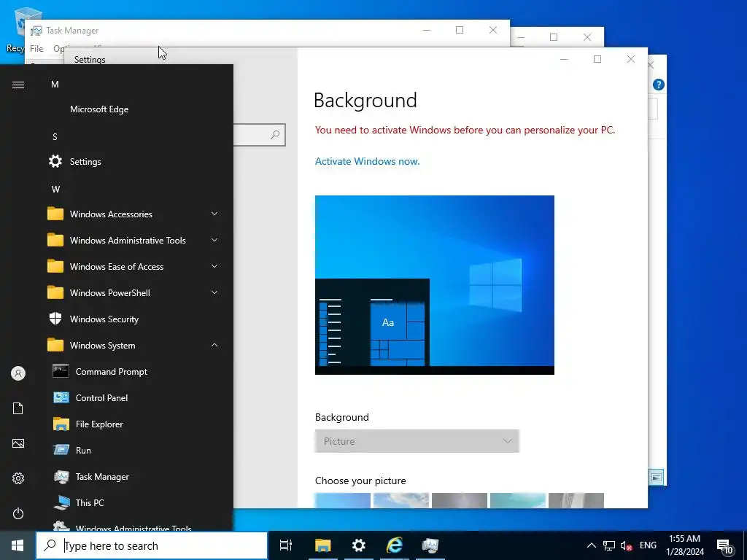Open Microsoft Edge from Start menu
The width and height of the screenshot is (747, 560).
coord(99,109)
